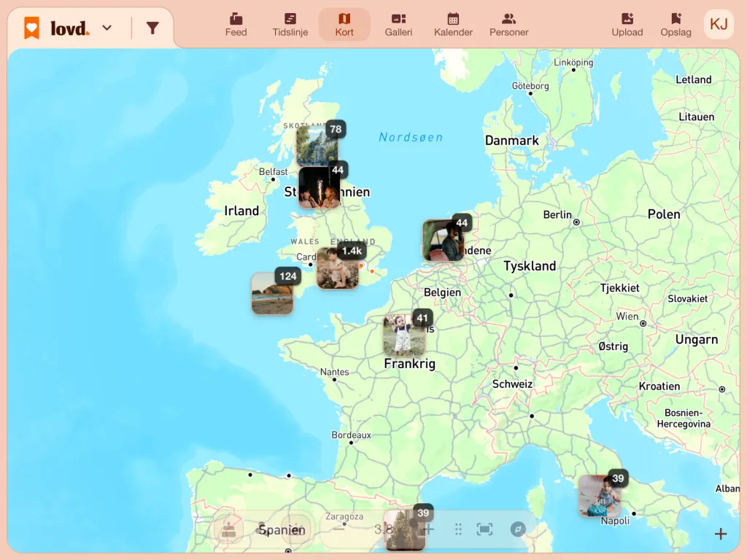Go to the Feed tab
Screen dimensions: 747x560
(x=236, y=25)
